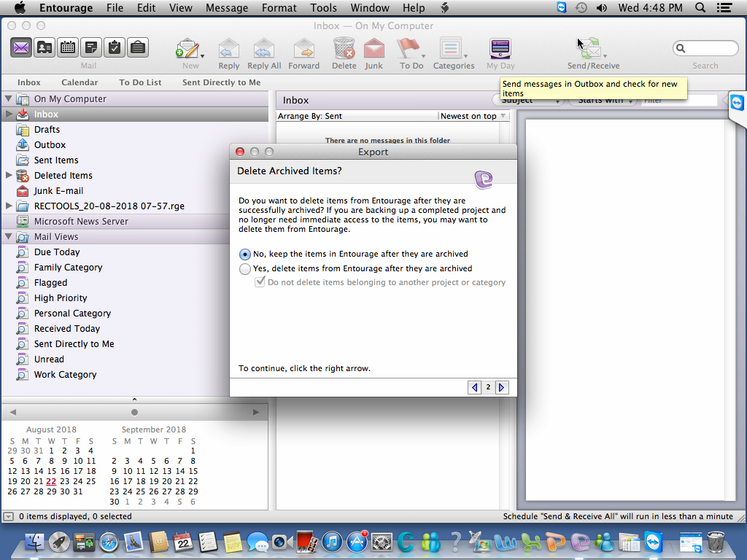747x560 pixels.
Task: Open iTunes from the Dock
Action: [332, 542]
